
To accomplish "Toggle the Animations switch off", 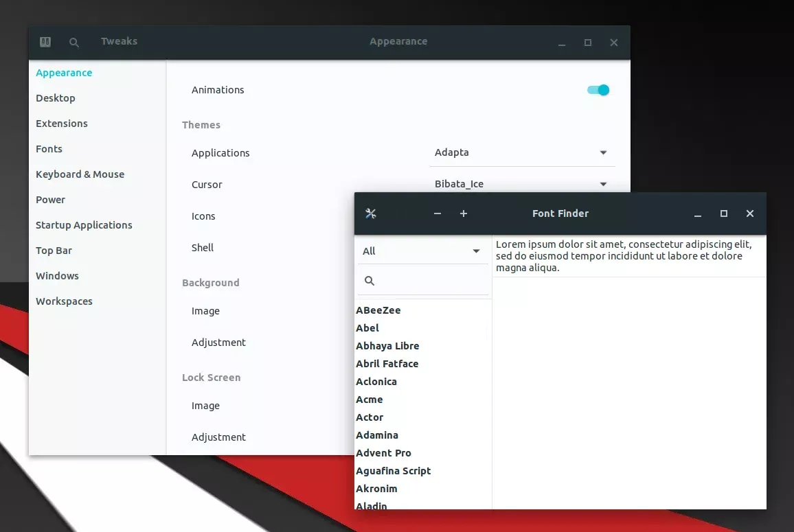I will [x=598, y=90].
